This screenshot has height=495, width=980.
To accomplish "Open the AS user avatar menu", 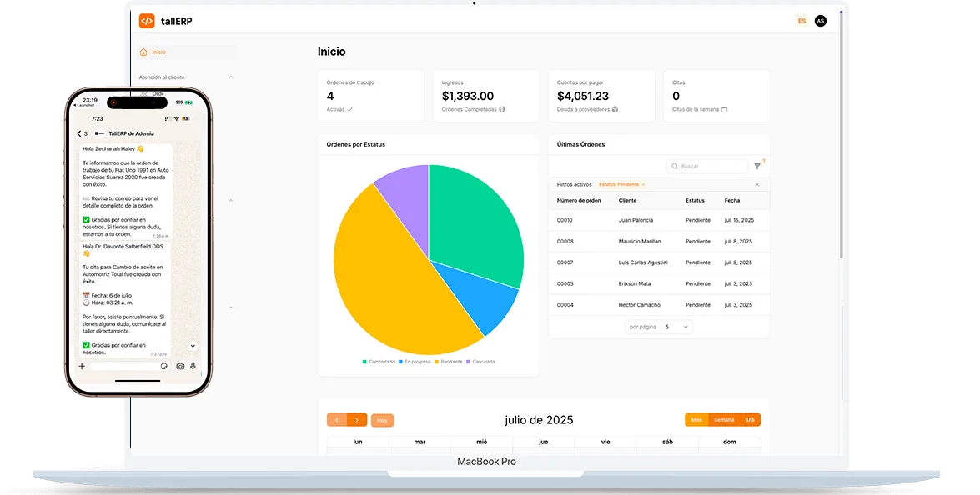I will pos(821,21).
